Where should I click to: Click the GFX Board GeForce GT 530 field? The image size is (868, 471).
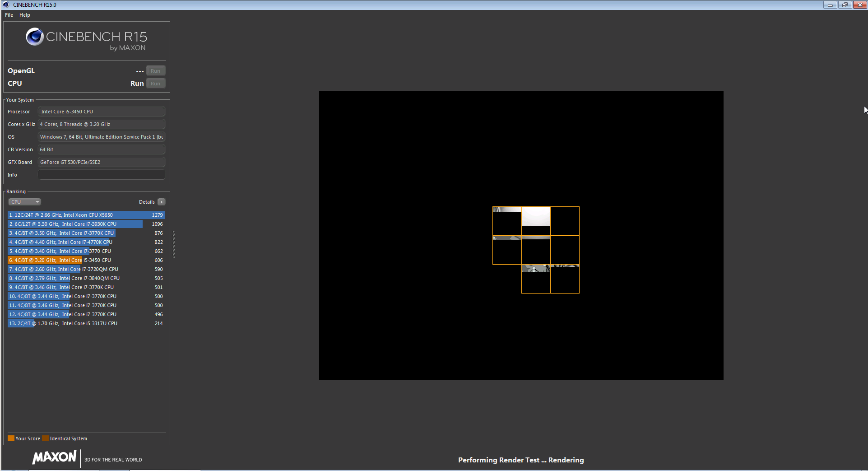(x=102, y=162)
